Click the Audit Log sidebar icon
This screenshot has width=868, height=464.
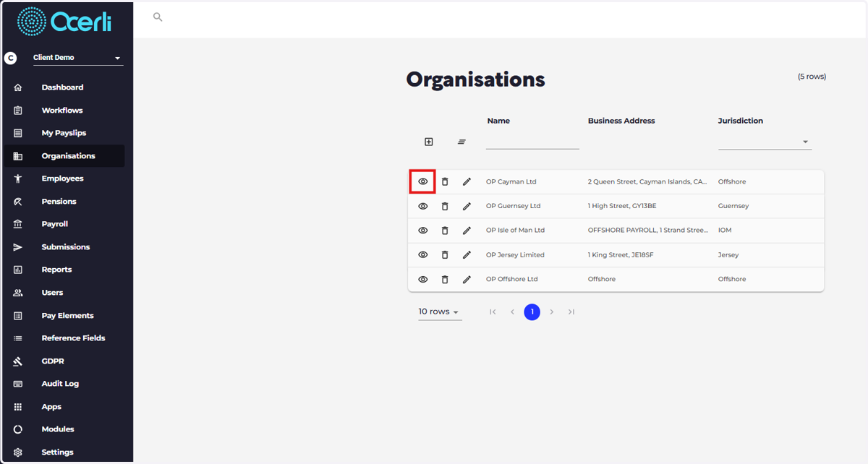coord(18,384)
